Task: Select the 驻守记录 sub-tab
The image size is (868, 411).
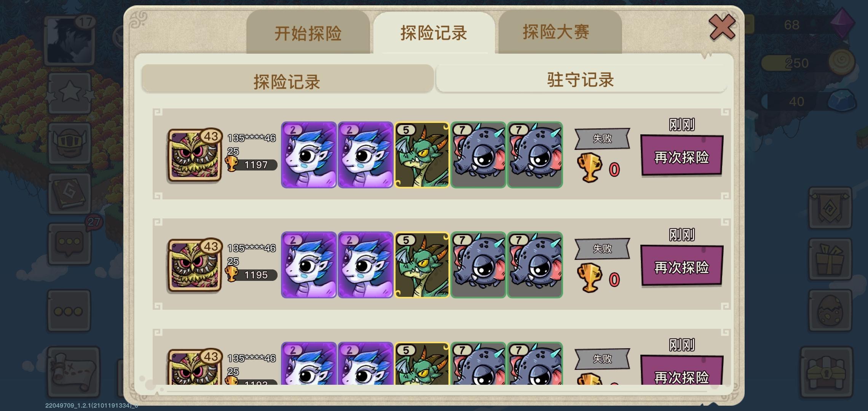Action: pyautogui.click(x=581, y=79)
